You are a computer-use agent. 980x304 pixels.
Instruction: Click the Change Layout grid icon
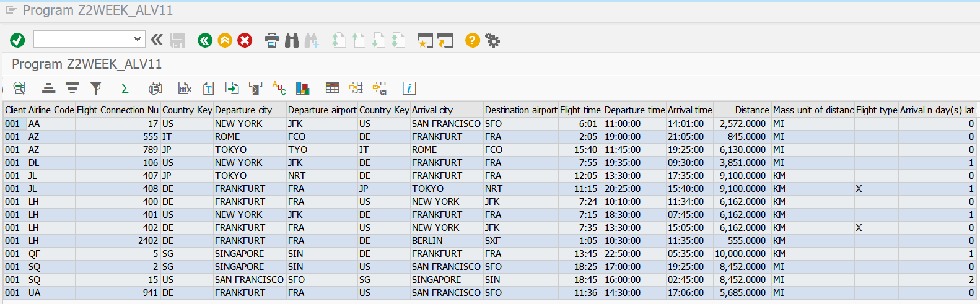(x=333, y=88)
